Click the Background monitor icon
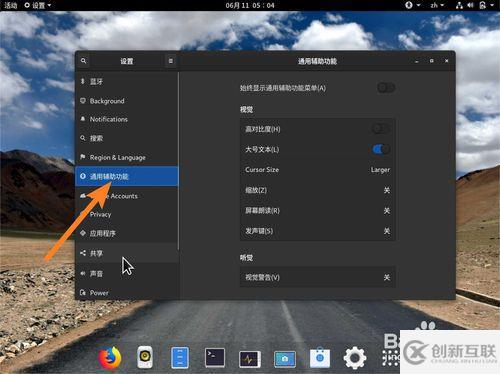The height and width of the screenshot is (374, 500). coord(83,101)
